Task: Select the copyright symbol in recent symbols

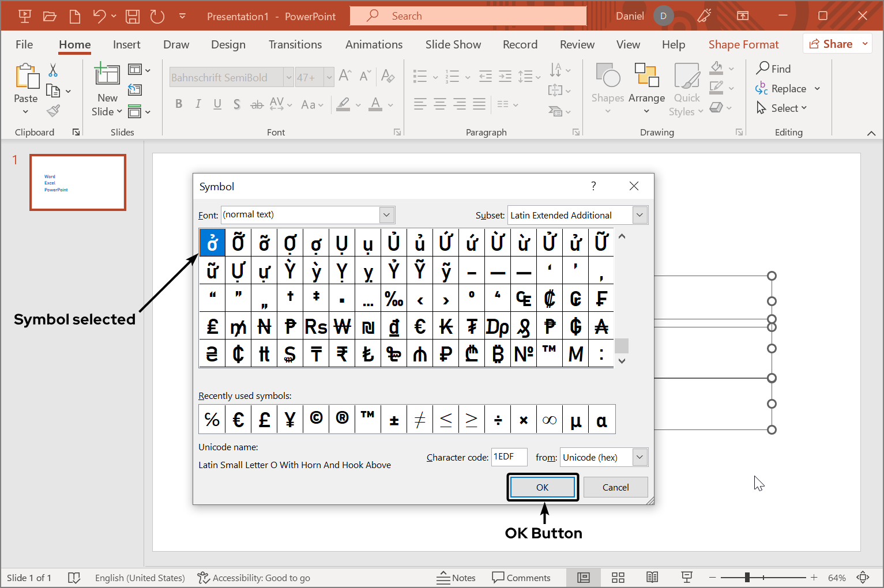Action: click(316, 419)
